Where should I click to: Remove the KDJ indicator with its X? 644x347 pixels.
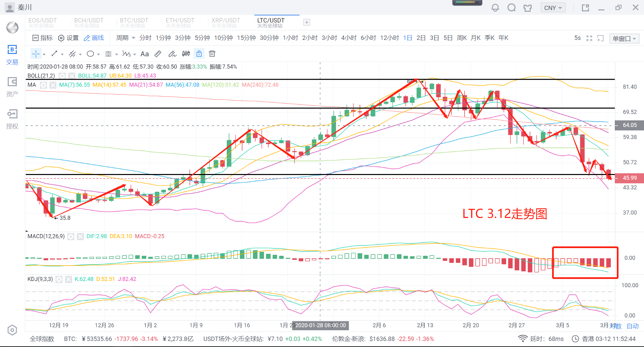click(x=68, y=279)
